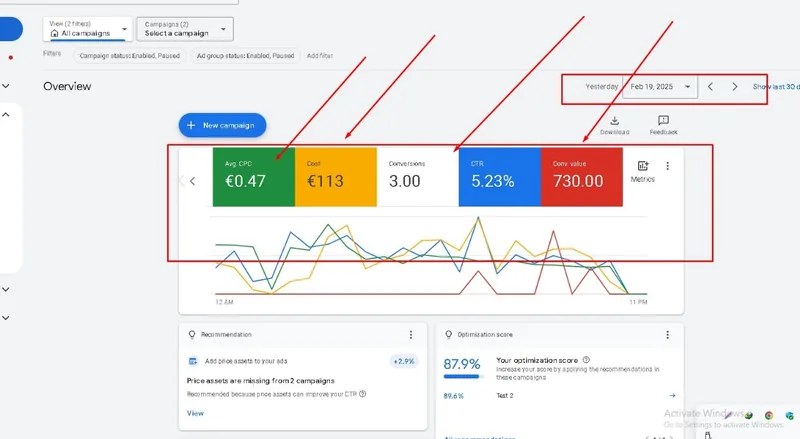Select the blue CTR metric tile
The width and height of the screenshot is (800, 439).
(x=499, y=177)
